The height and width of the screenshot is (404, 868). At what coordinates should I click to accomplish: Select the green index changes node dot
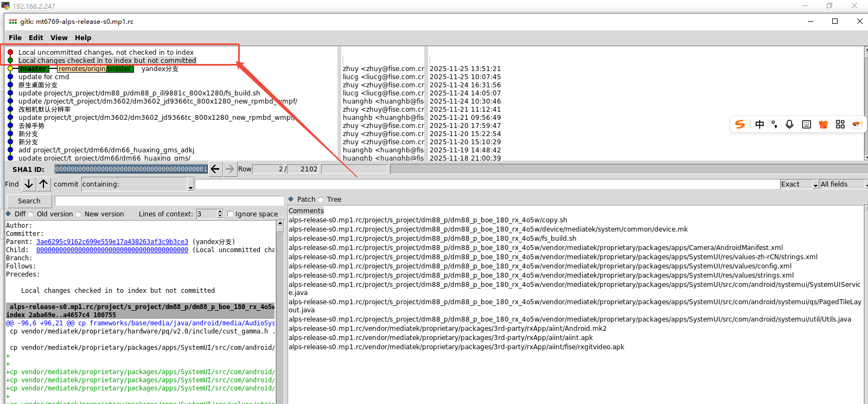[x=10, y=60]
